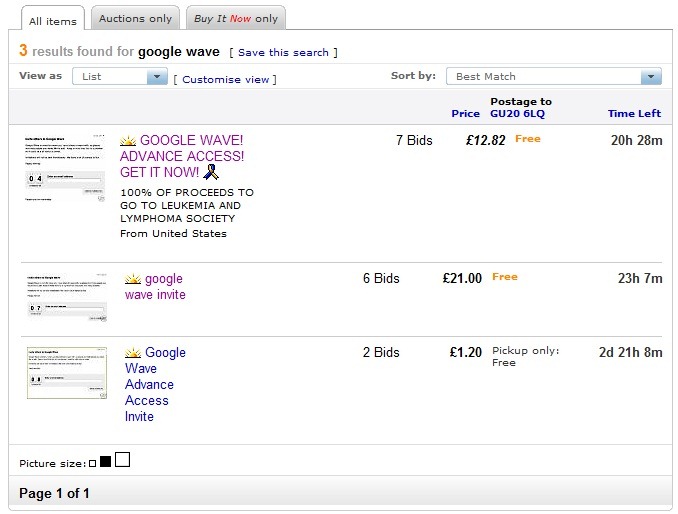
Task: Select the small picture size square
Action: tap(92, 463)
